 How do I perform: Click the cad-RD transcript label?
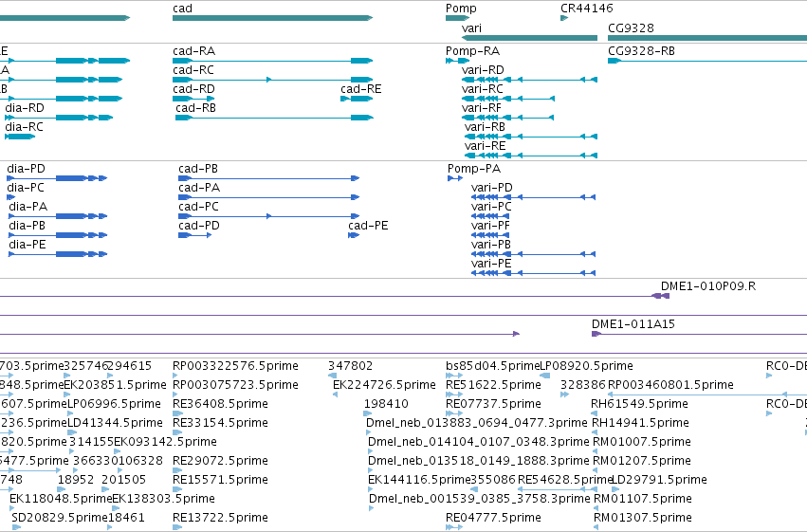(x=194, y=89)
